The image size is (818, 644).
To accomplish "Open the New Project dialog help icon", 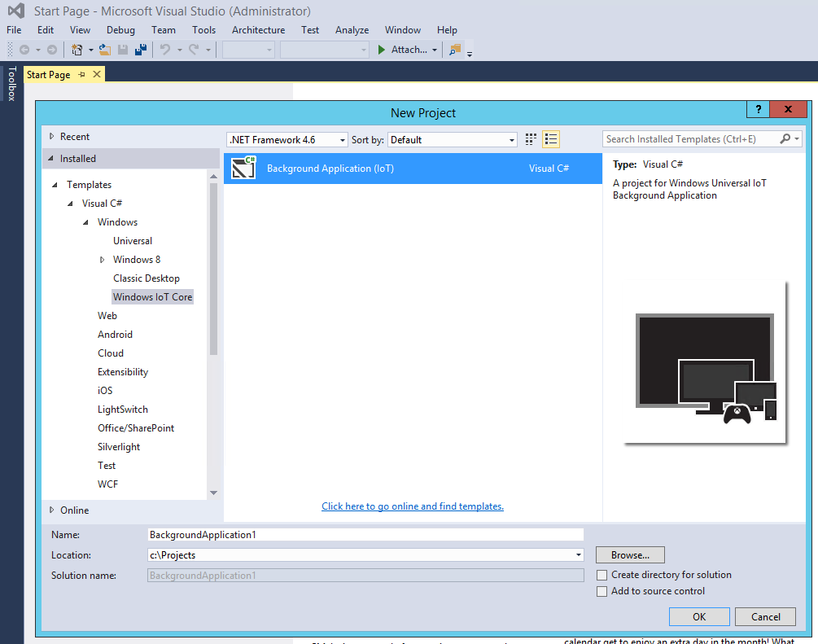I will (x=758, y=109).
